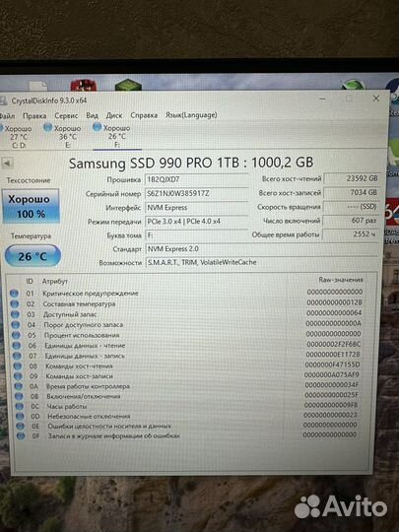Screen dimensions: 399x532
Task: Click the Атрибут column header
Action: pyautogui.click(x=54, y=281)
